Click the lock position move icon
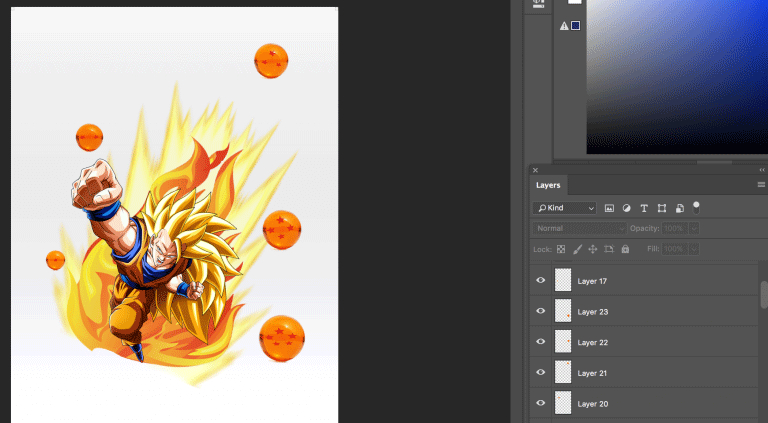The width and height of the screenshot is (768, 423). point(593,248)
